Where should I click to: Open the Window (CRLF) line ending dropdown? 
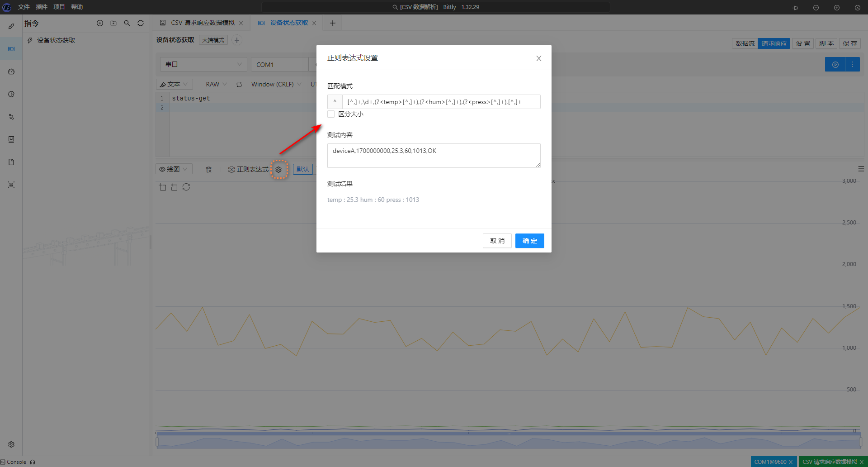[276, 84]
